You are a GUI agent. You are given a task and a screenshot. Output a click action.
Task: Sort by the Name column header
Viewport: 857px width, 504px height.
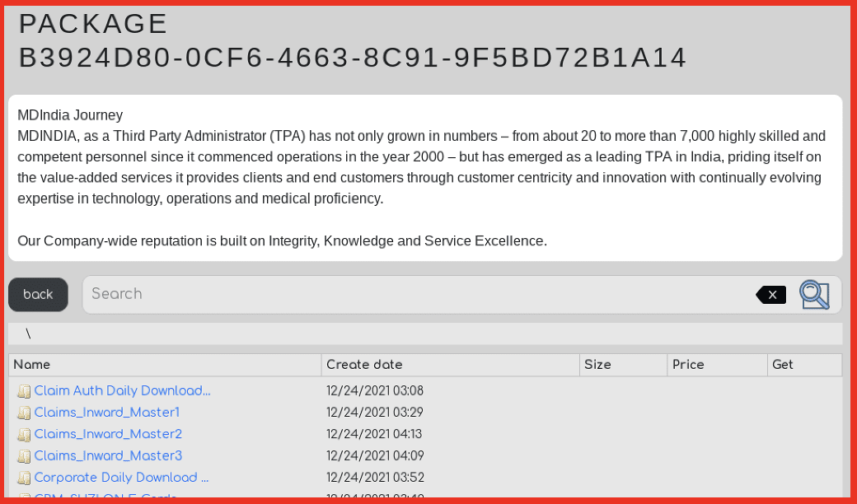point(165,365)
